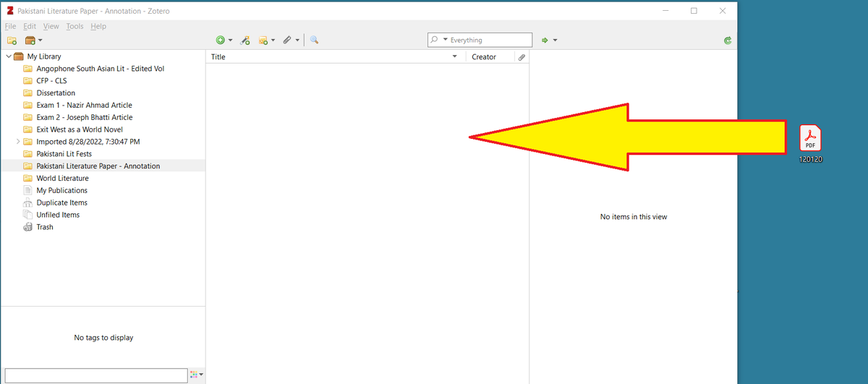The width and height of the screenshot is (868, 384).
Task: Click the attachment column paperclip header
Action: [x=522, y=56]
